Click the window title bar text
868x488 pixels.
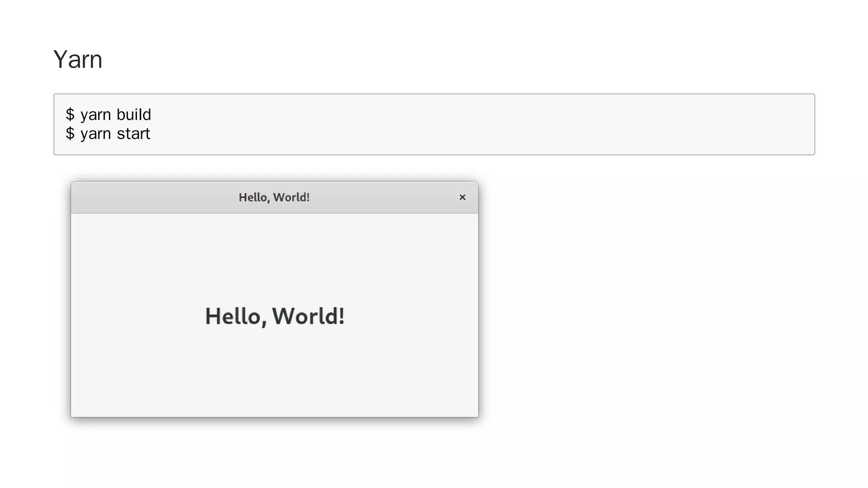tap(274, 197)
